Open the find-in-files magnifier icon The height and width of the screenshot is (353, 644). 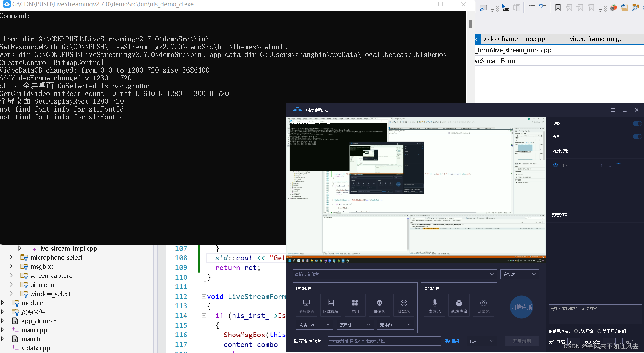coord(635,7)
